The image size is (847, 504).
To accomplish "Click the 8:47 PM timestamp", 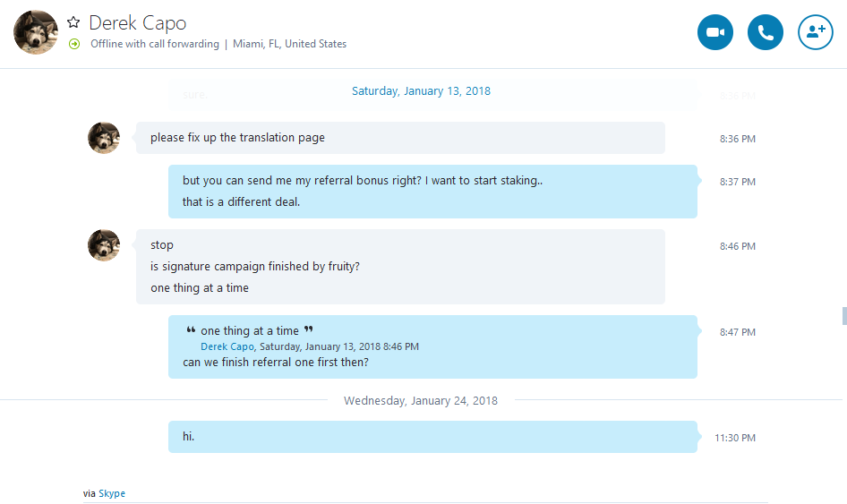I will [738, 332].
